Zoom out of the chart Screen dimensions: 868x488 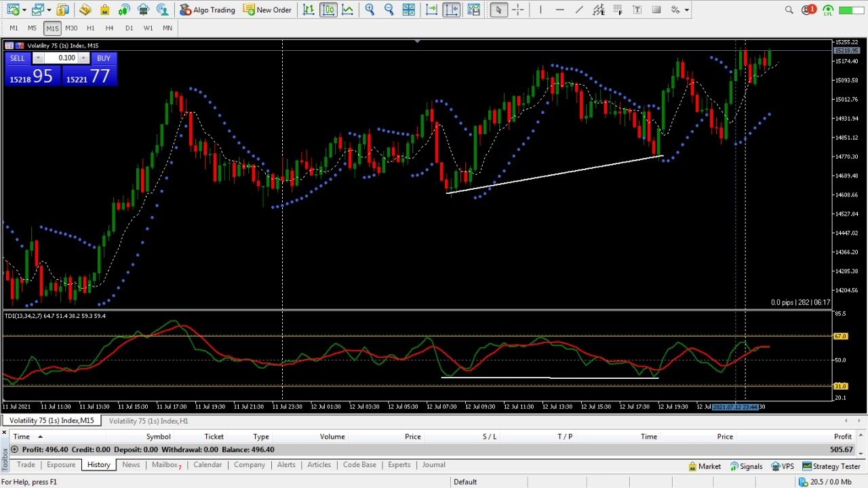tap(389, 9)
